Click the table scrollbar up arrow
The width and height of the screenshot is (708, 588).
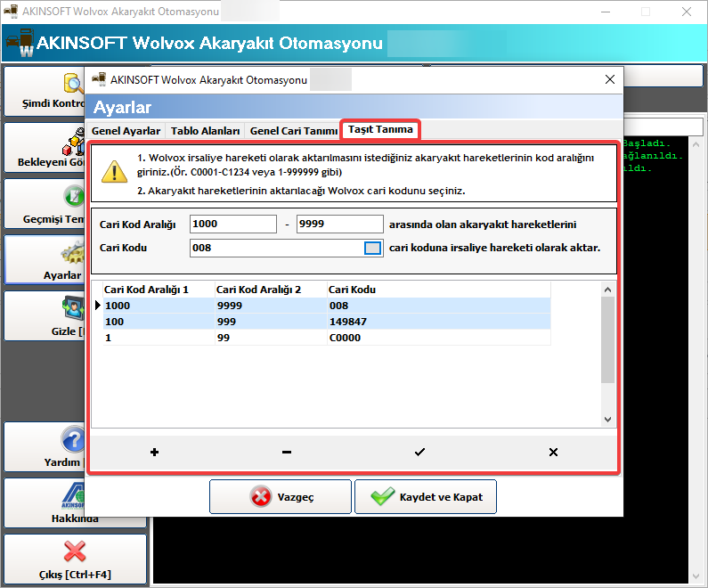pos(607,290)
